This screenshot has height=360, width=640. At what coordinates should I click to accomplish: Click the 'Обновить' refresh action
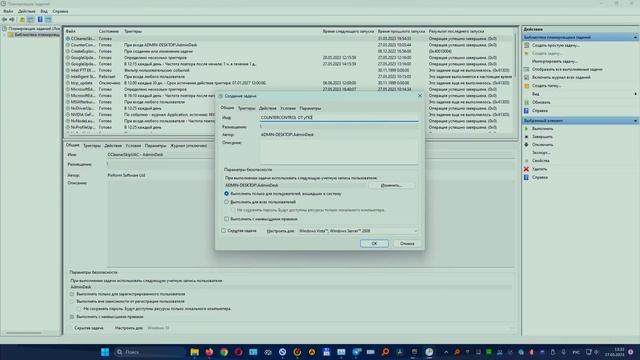click(541, 102)
